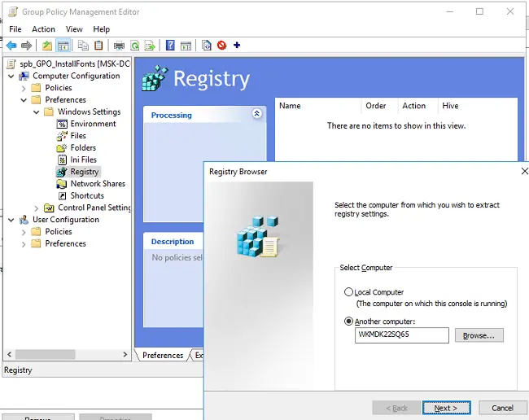
Task: Click the Control Panel Settings icon
Action: (50, 208)
